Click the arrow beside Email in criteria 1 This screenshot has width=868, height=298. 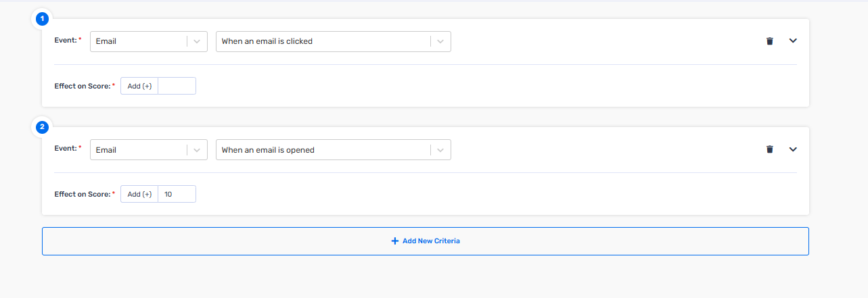tap(197, 41)
